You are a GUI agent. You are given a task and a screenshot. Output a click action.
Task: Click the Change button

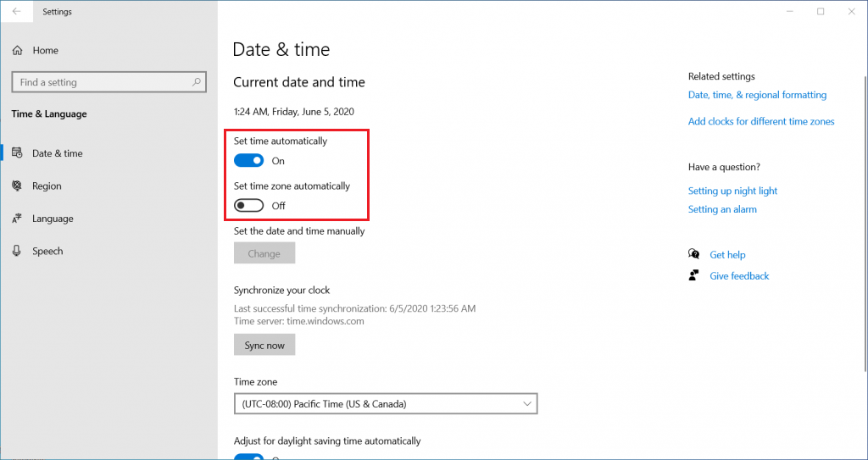264,253
